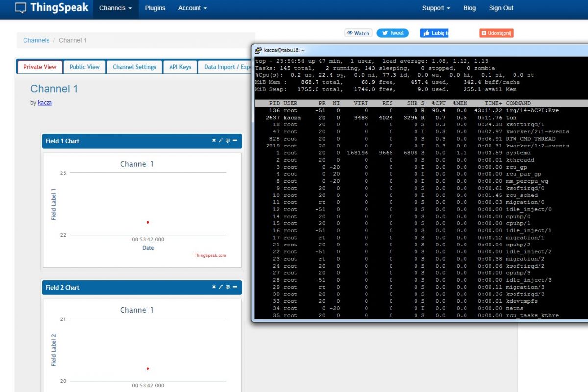Click the ThingSpeak speech-bubble logo icon

click(21, 8)
